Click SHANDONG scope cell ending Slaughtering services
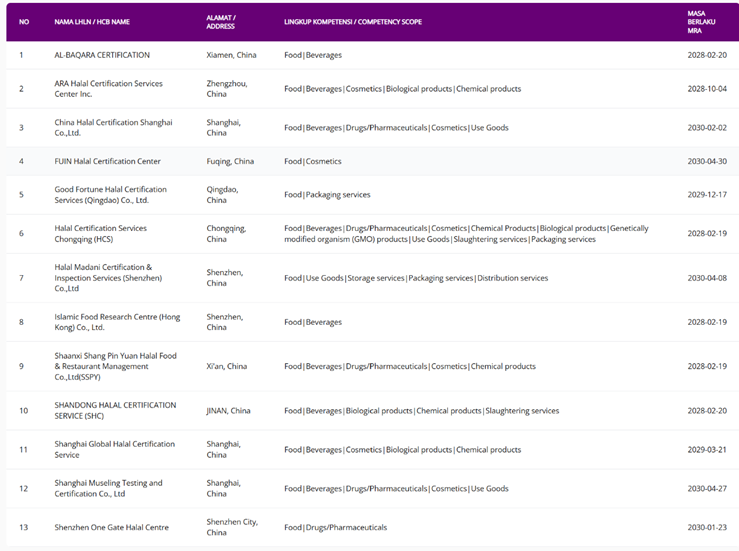 coord(421,411)
